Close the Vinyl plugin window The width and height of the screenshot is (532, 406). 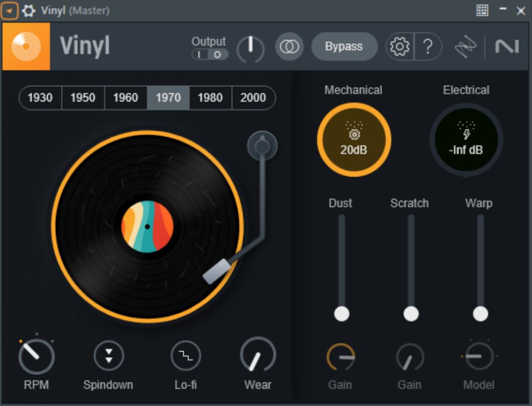coord(521,11)
